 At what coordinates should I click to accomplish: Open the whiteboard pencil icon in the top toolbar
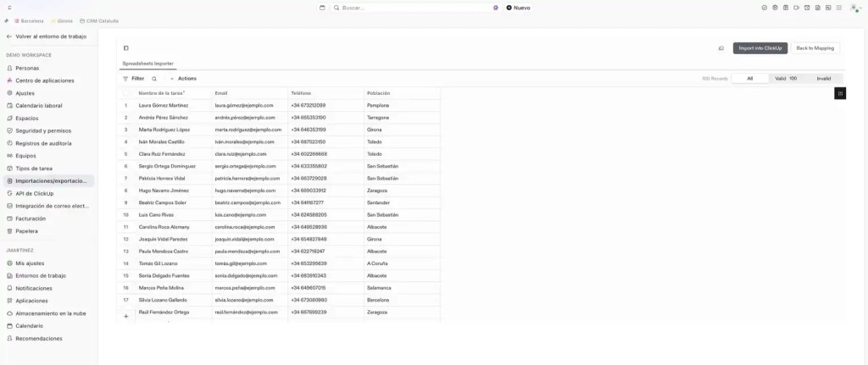(828, 8)
